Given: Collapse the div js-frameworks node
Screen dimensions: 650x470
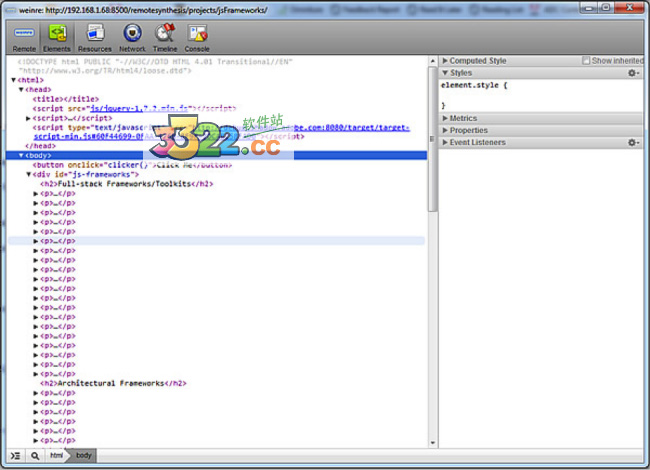Looking at the screenshot, I should [29, 174].
